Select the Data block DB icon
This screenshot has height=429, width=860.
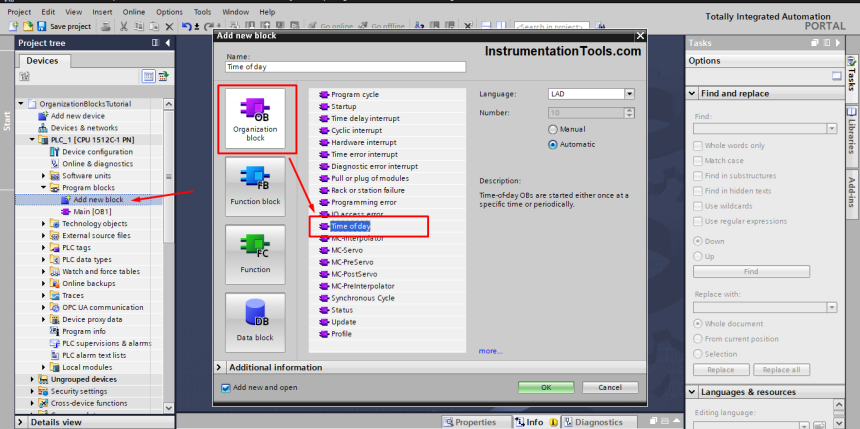pyautogui.click(x=255, y=322)
